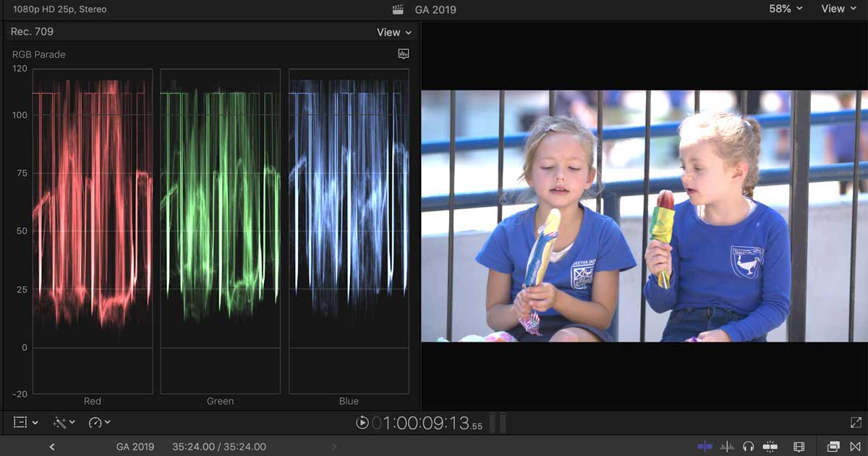Open the retime speedometer dropdown
Screen dimensions: 868x456
tap(100, 422)
